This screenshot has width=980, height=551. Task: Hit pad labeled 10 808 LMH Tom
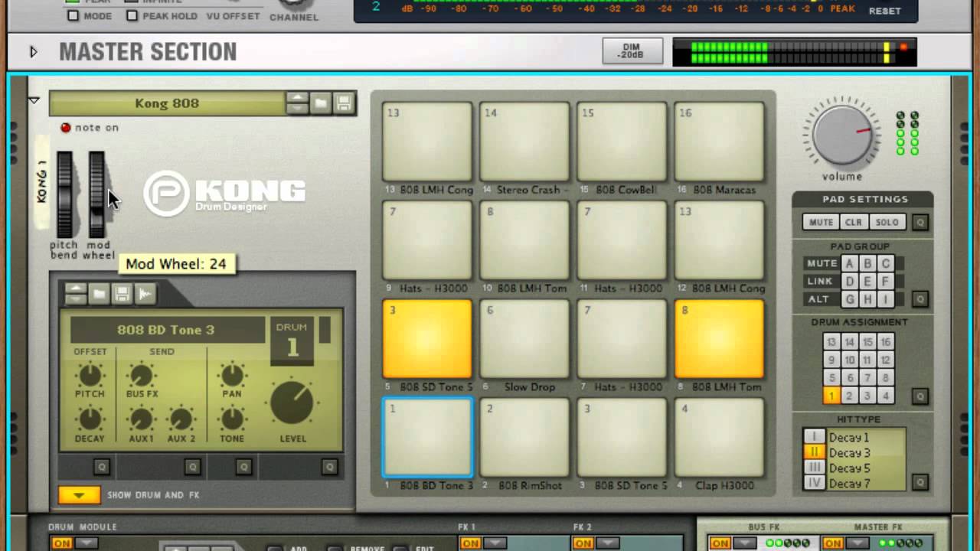524,240
